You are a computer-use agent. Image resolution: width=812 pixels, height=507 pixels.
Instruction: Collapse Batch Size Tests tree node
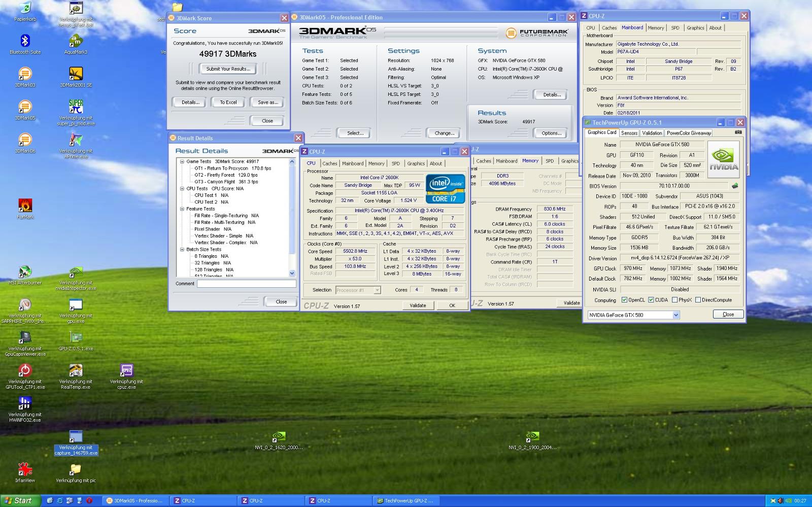coord(182,249)
